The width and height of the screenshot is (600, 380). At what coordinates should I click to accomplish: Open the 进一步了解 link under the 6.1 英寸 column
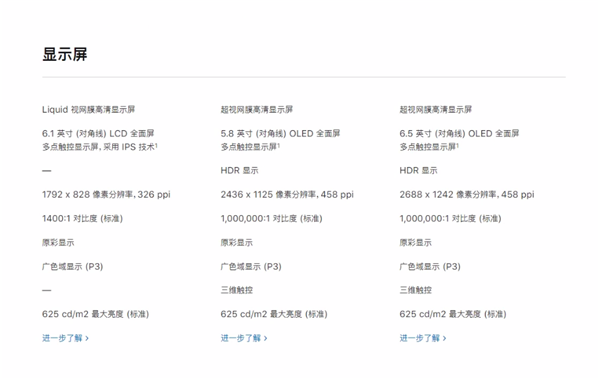[65, 338]
